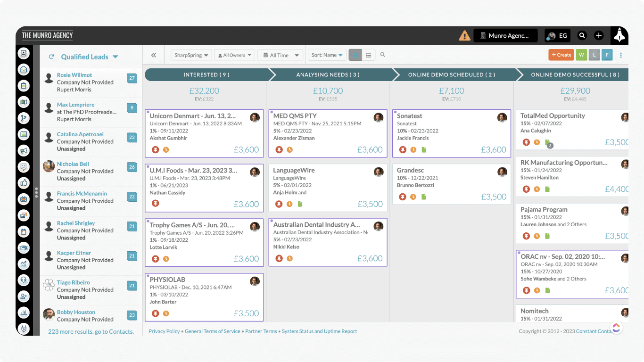Screen dimensions: 644x362
Task: Open the SharpSpring pipeline dropdown
Action: (x=191, y=55)
